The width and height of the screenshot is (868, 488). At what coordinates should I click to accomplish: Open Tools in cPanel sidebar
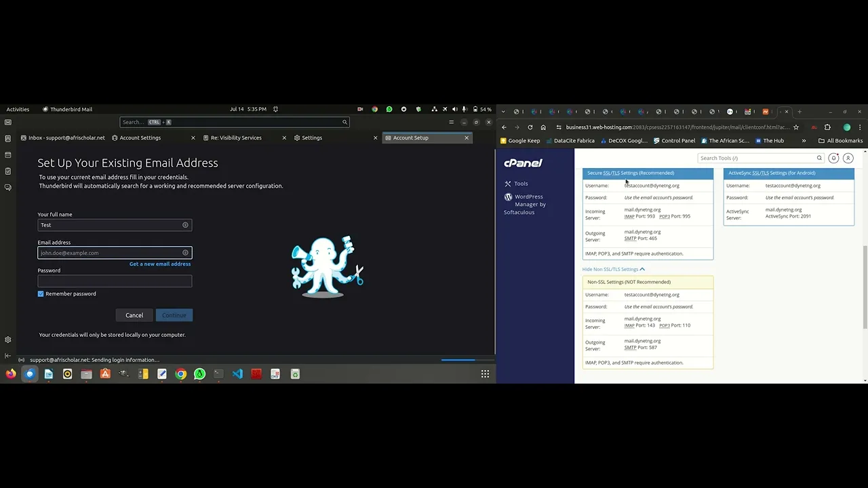tap(516, 184)
